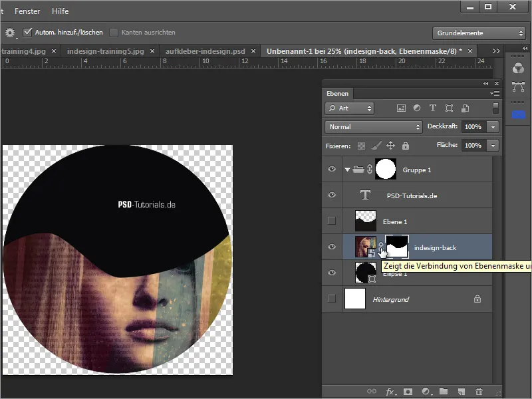Collapse the Gruppe 1 group triangle
This screenshot has height=399, width=532.
[x=347, y=169]
